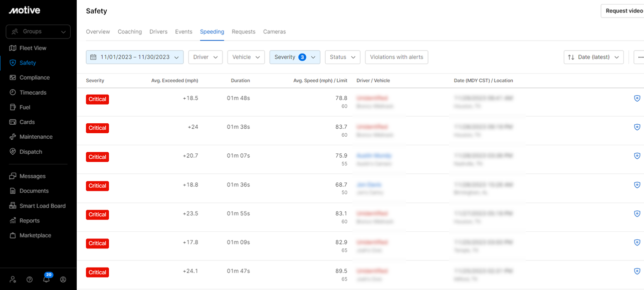644x290 pixels.
Task: Expand the Groups dropdown
Action: coord(38,32)
